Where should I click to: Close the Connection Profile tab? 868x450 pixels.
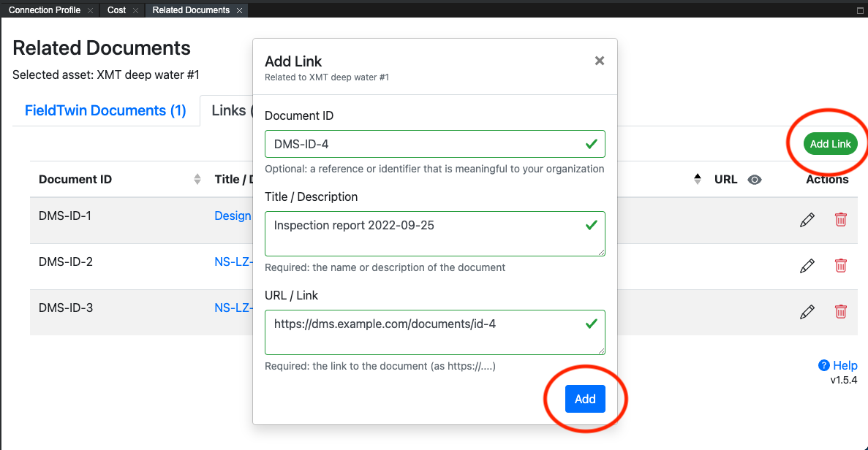[x=90, y=10]
